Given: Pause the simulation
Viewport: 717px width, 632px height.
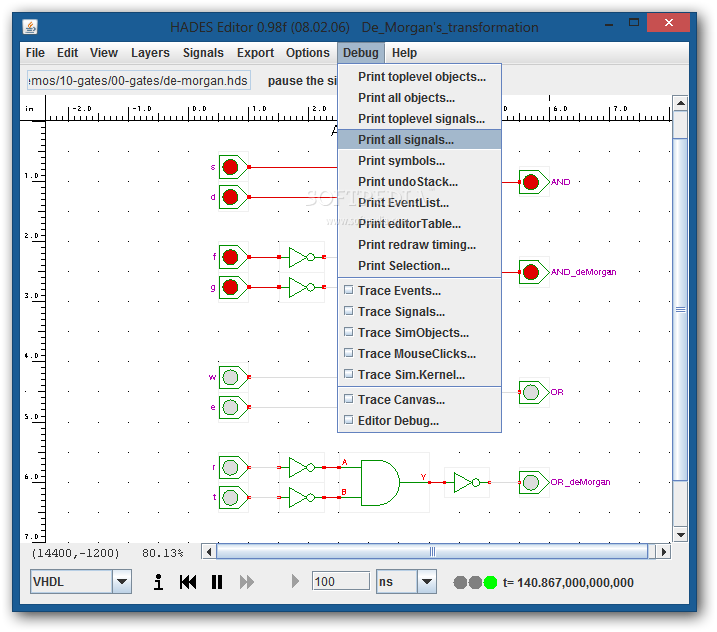Looking at the screenshot, I should tap(217, 582).
